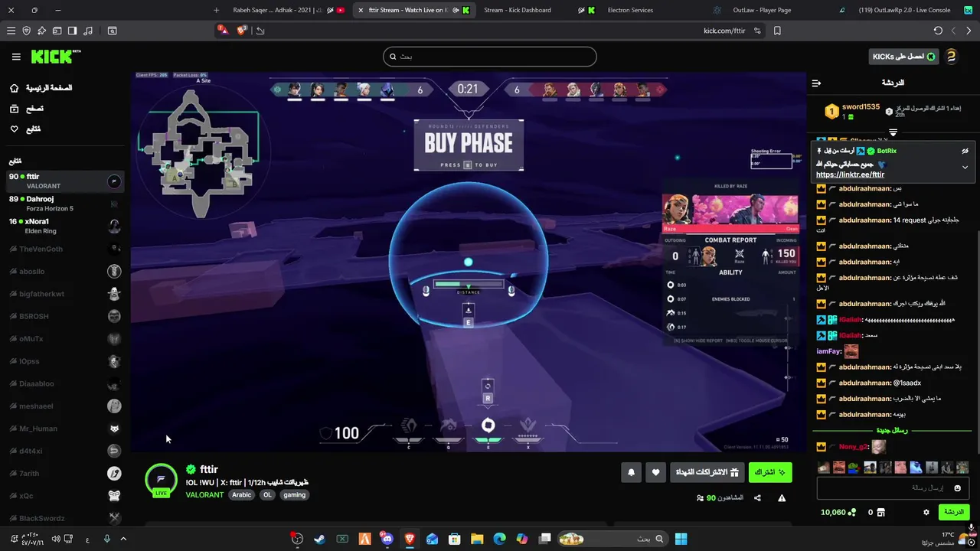Expand the gift leaderboard arrow
Screen dimensions: 980x551
(893, 132)
